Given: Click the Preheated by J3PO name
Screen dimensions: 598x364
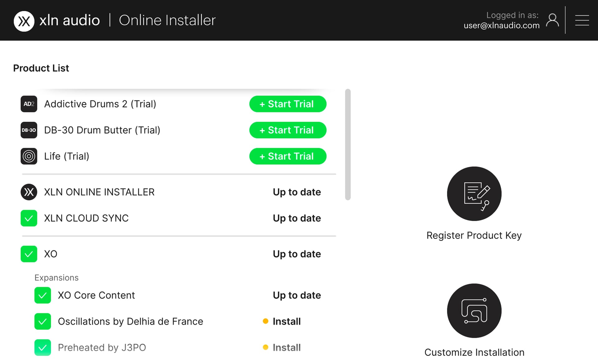Looking at the screenshot, I should pyautogui.click(x=102, y=348).
